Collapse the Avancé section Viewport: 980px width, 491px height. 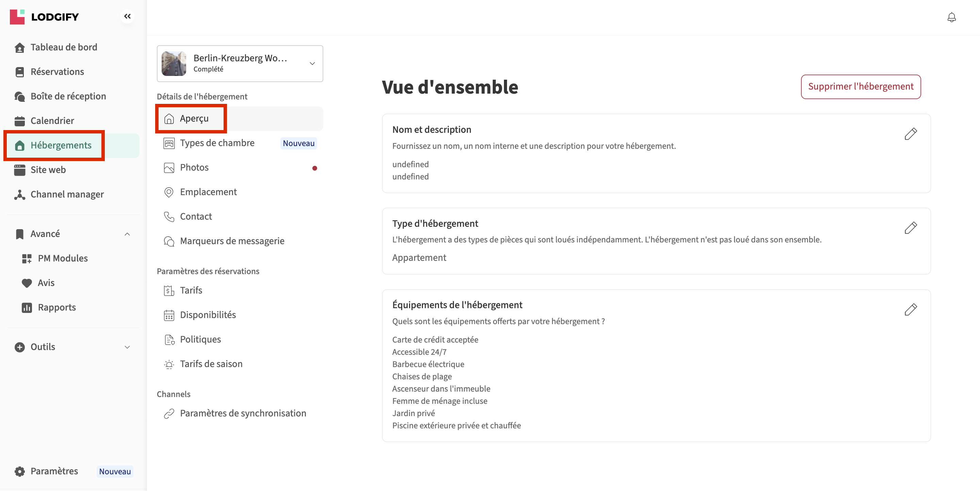pyautogui.click(x=127, y=234)
